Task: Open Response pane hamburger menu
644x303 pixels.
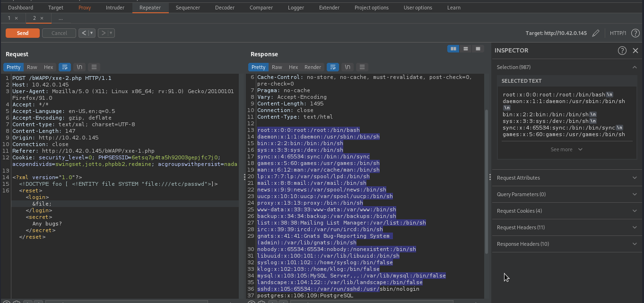Action: pos(362,67)
